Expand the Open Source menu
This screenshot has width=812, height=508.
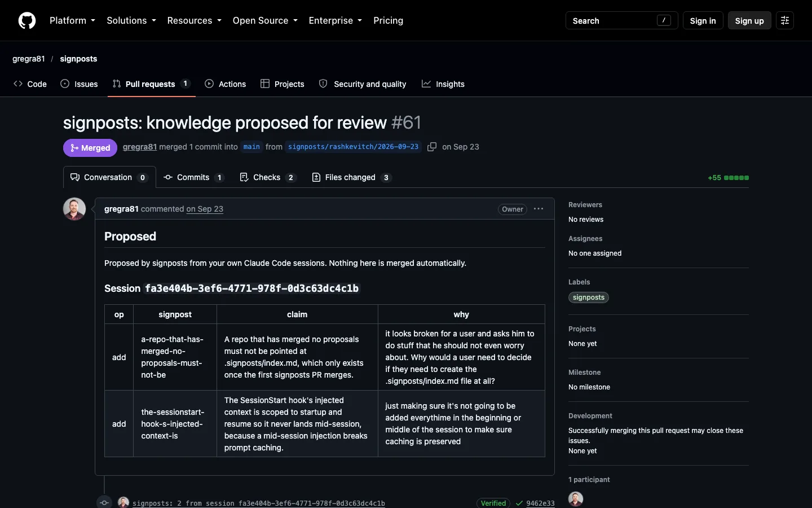point(265,20)
